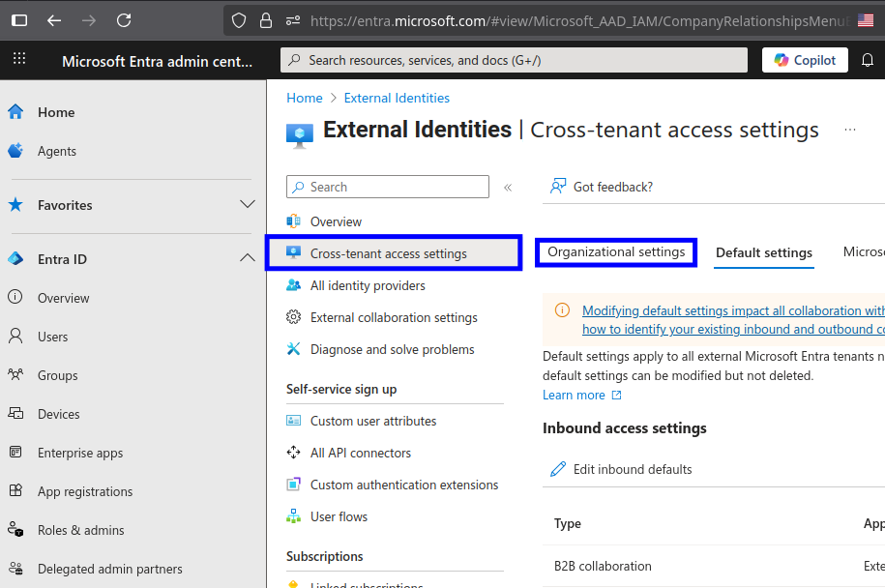The height and width of the screenshot is (588, 885).
Task: Click the Enterprise apps icon
Action: click(x=15, y=452)
